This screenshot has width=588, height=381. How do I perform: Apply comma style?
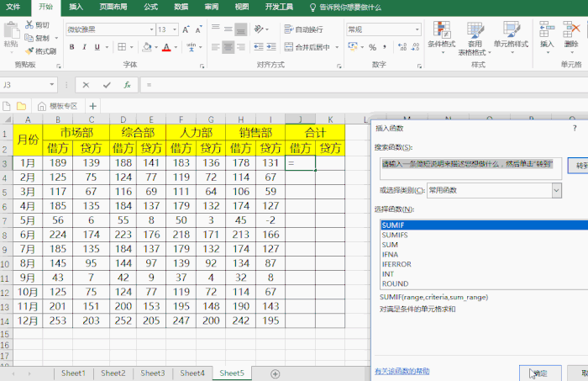(x=385, y=47)
